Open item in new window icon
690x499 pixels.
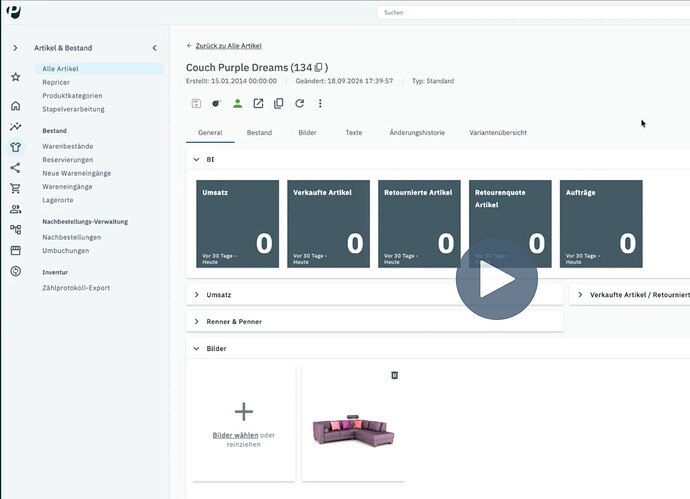(x=258, y=103)
